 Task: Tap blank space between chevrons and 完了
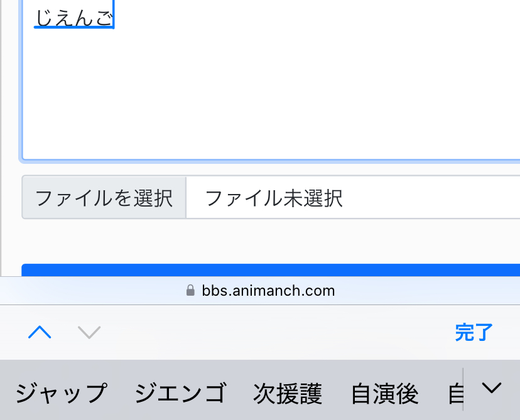pos(276,332)
